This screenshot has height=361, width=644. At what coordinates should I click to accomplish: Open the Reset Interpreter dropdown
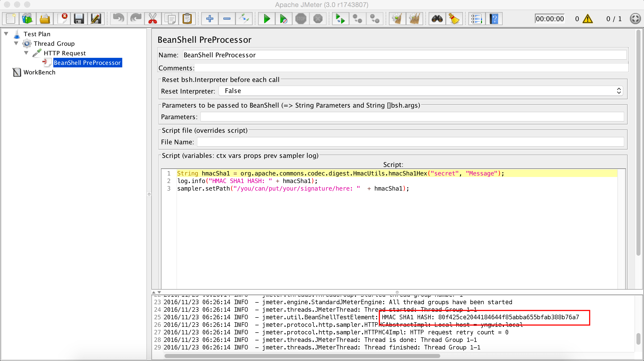(619, 91)
